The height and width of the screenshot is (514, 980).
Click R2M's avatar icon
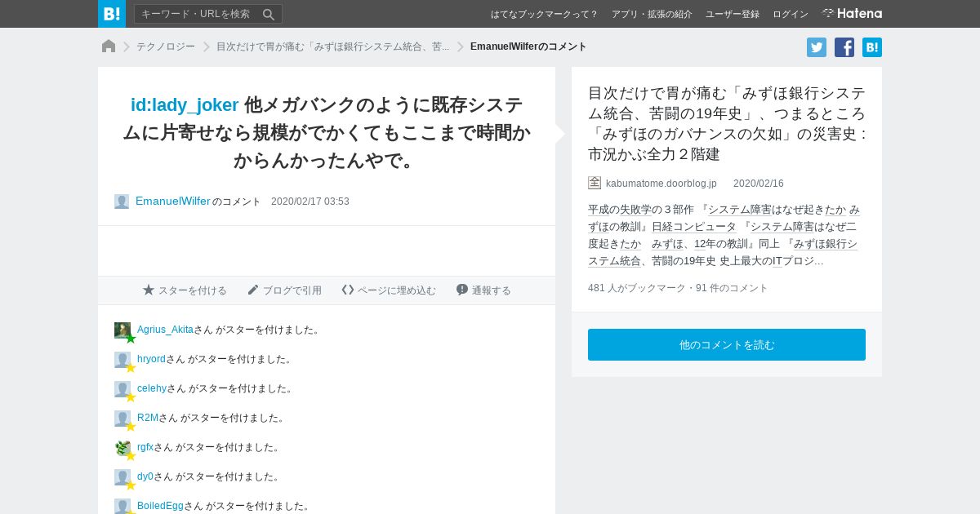[x=122, y=419]
